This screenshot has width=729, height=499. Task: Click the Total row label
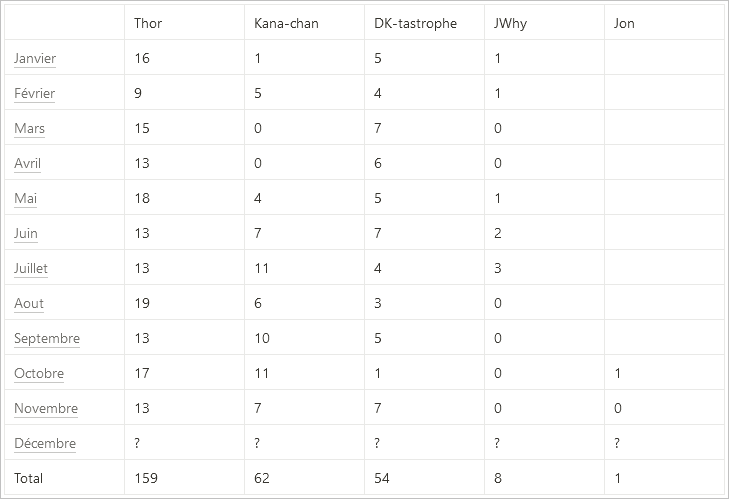29,478
